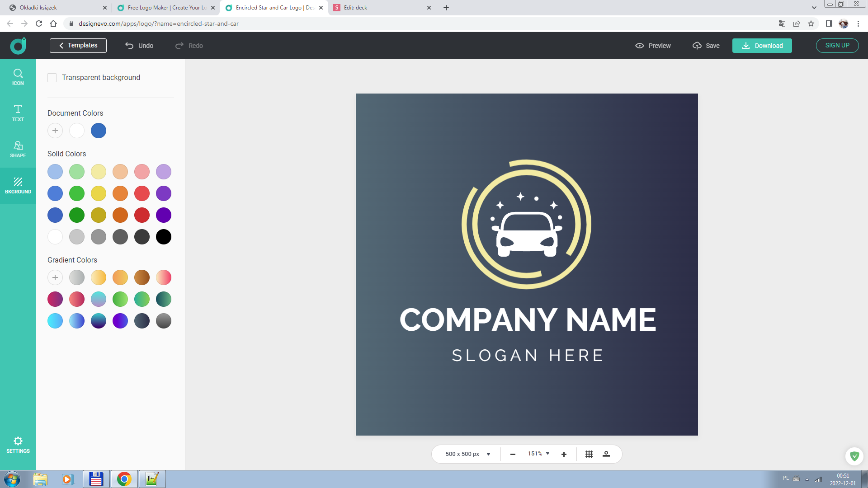This screenshot has width=868, height=488.
Task: Enable the Transparent background checkbox
Action: click(52, 78)
